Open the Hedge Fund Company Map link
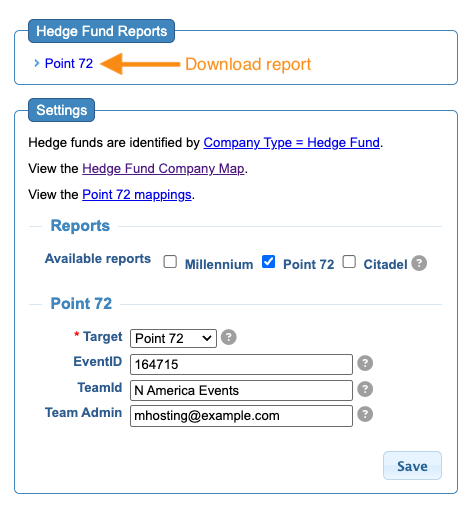Screen dimensions: 473x510 163,169
